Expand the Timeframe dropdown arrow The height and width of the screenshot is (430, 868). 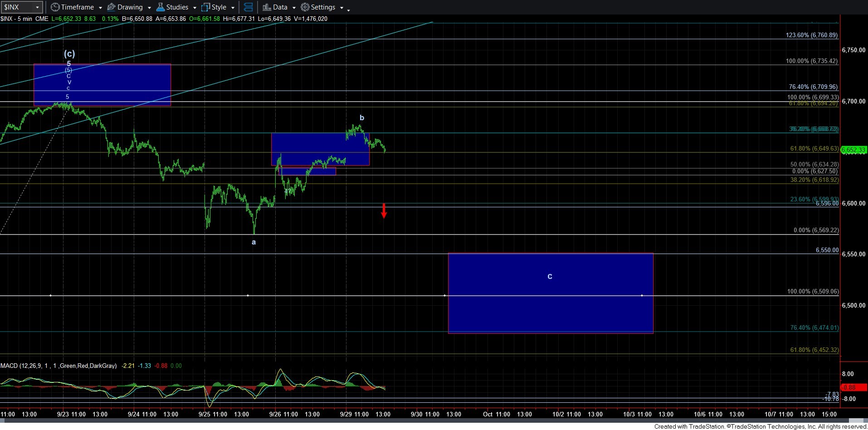pyautogui.click(x=100, y=8)
